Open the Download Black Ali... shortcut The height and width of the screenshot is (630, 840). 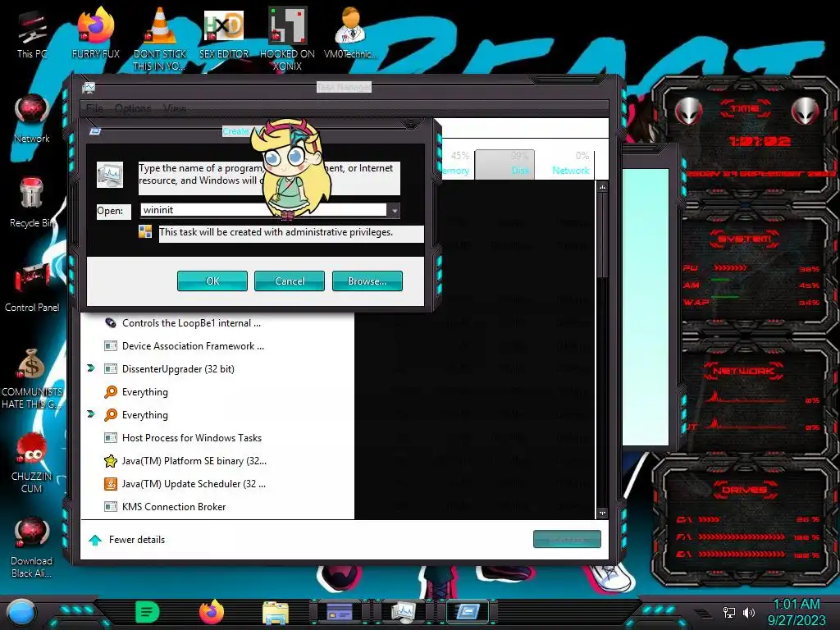[32, 547]
